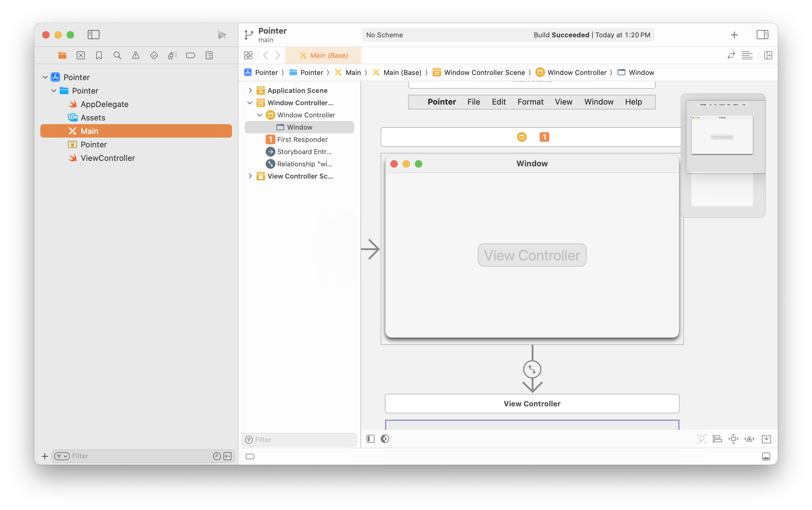
Task: Click the Embed In icon in canvas bar
Action: (x=766, y=439)
